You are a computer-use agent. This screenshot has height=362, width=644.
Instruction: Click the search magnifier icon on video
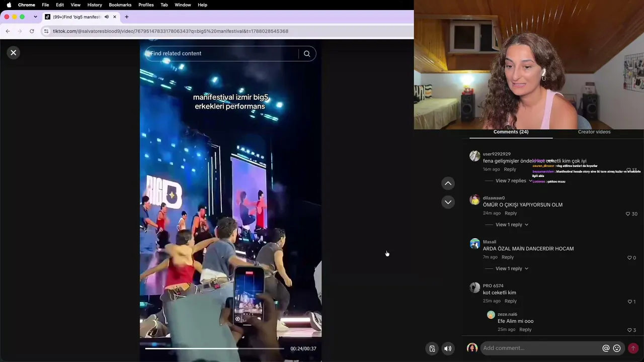point(307,54)
